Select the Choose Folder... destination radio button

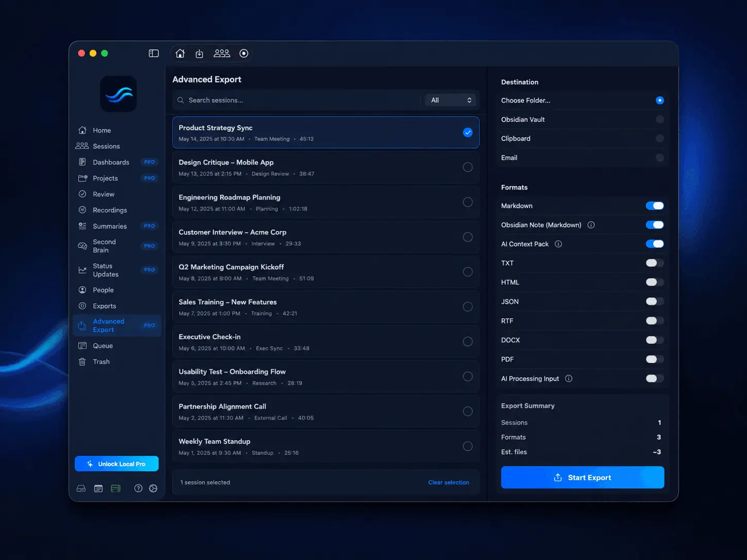click(660, 101)
